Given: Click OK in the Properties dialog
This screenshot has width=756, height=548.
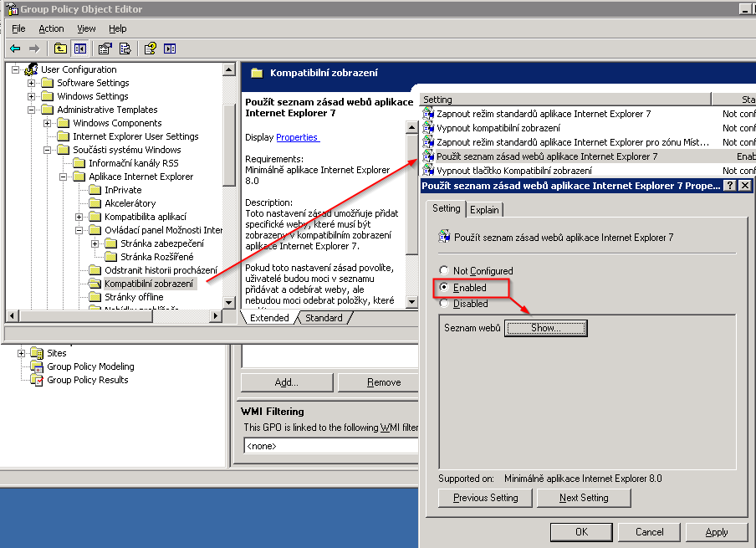Looking at the screenshot, I should coord(581,531).
